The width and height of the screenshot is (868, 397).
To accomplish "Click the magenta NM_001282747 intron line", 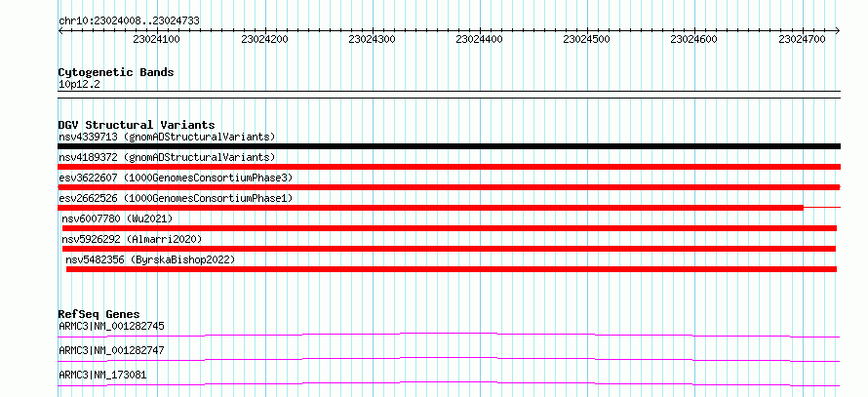I will click(449, 359).
